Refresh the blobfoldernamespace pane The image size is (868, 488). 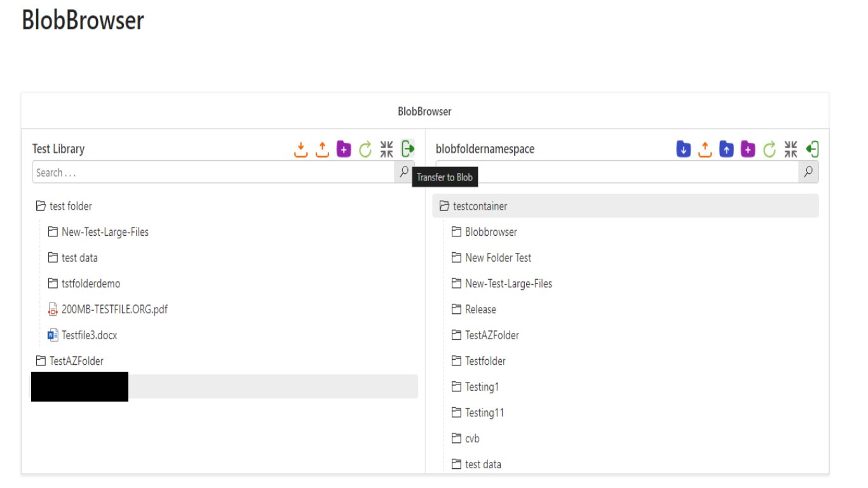[x=770, y=149]
